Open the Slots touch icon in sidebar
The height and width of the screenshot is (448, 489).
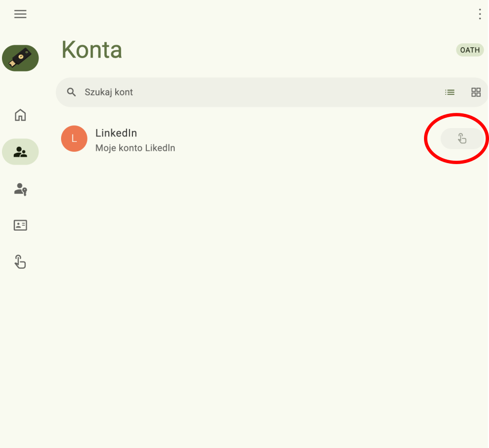click(x=20, y=262)
